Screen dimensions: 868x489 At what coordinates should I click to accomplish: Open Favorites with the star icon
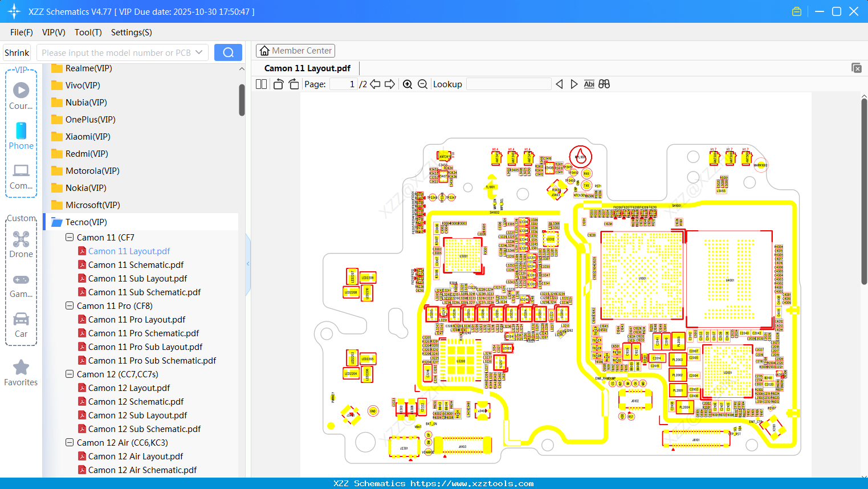point(21,373)
